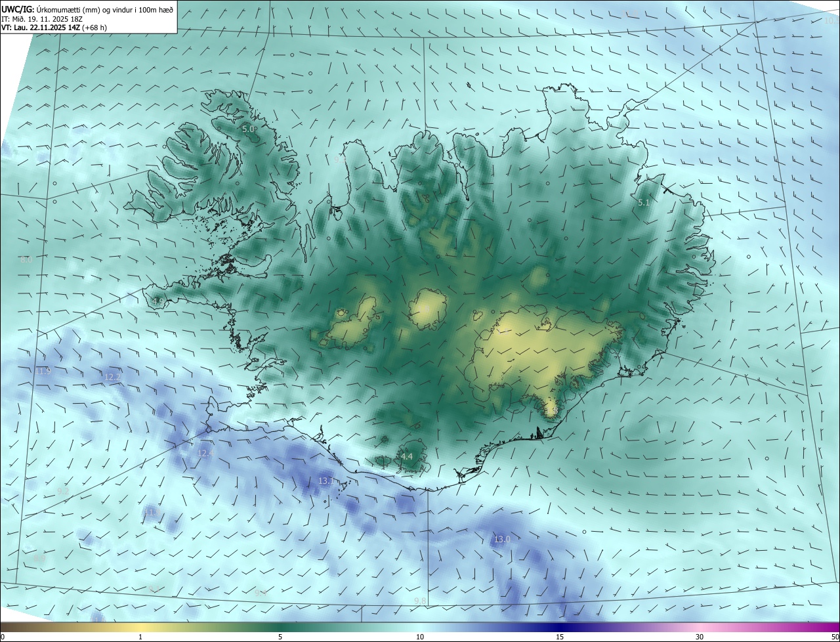Click the 1 label on the colour scale

(140, 637)
